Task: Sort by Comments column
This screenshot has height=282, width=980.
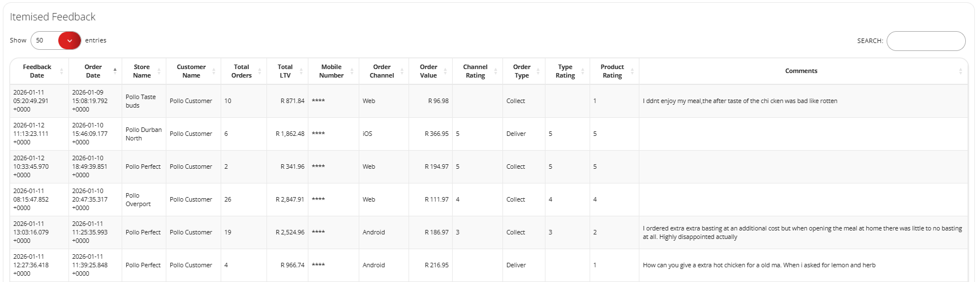Action: pos(801,71)
